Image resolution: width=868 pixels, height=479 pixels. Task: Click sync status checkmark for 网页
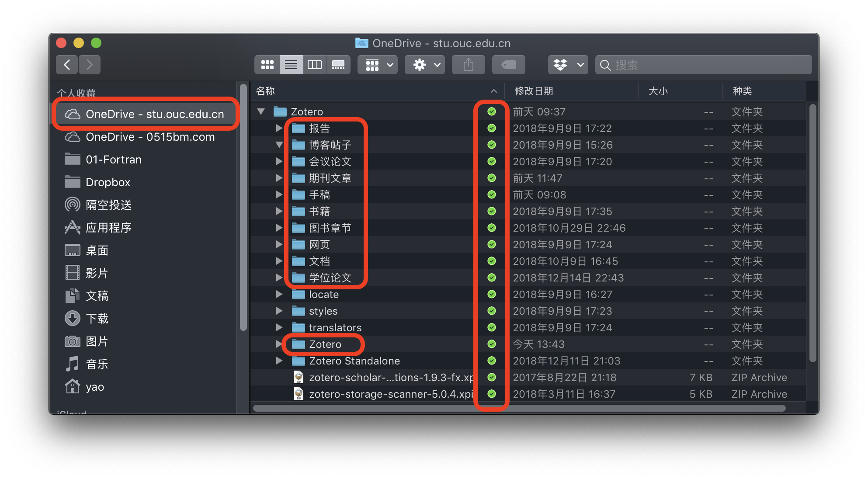492,244
